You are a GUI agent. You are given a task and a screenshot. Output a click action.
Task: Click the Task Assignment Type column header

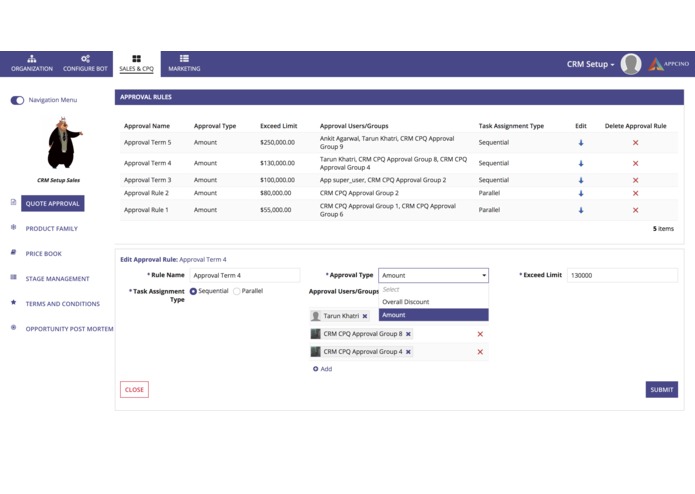click(x=511, y=126)
